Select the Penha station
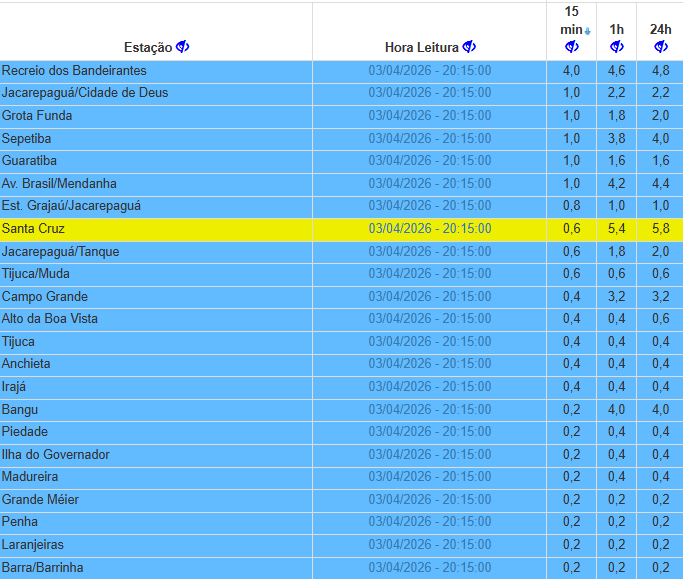The height and width of the screenshot is (579, 683). pyautogui.click(x=20, y=521)
